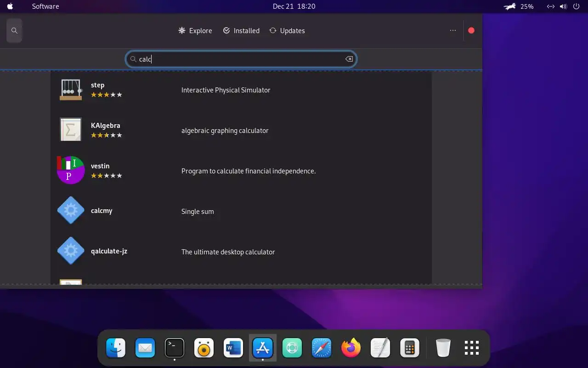Switch to the Explore tab
The width and height of the screenshot is (588, 368).
pos(195,31)
